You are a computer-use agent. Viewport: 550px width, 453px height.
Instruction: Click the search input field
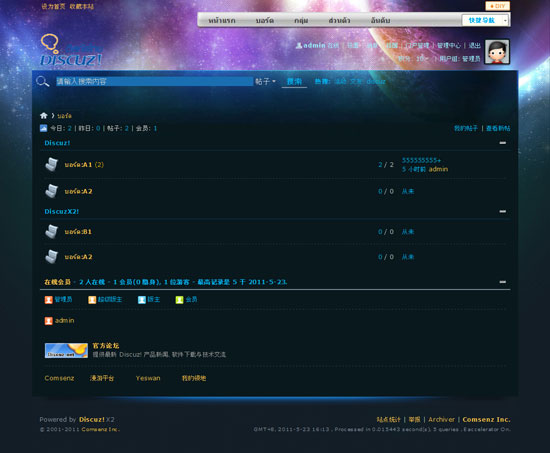(x=154, y=81)
